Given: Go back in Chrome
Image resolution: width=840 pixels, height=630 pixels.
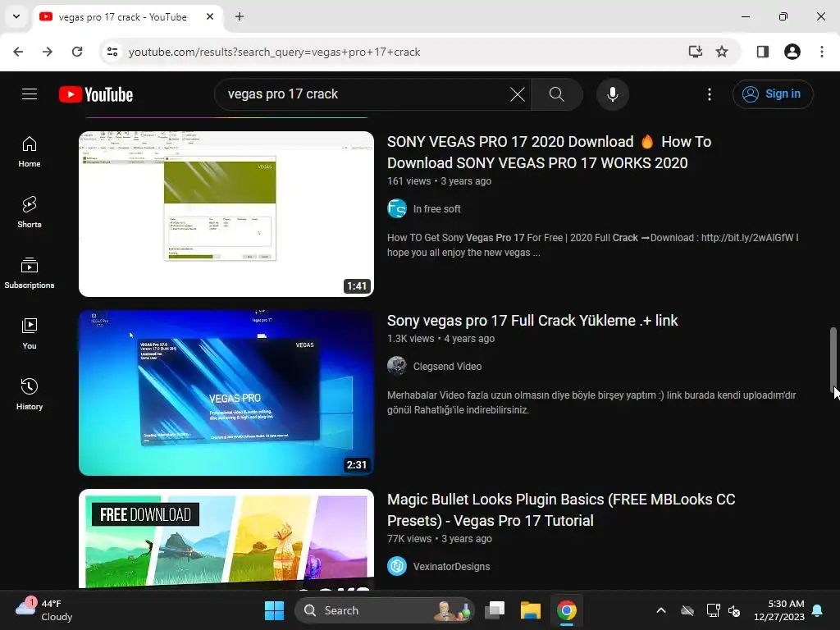Looking at the screenshot, I should (x=18, y=52).
